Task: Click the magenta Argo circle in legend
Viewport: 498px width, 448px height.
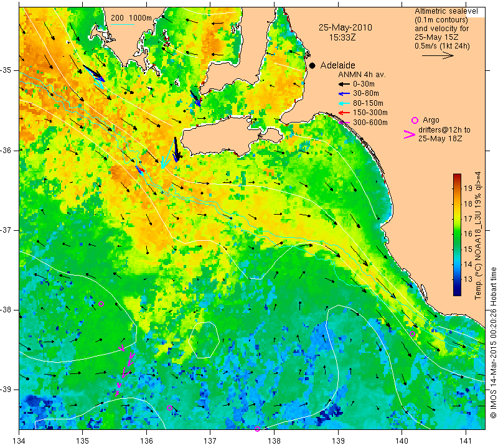Action: (x=415, y=120)
